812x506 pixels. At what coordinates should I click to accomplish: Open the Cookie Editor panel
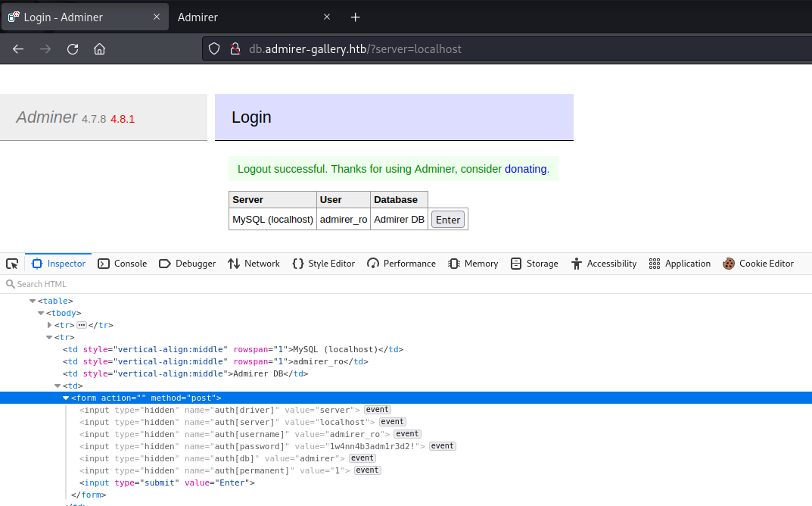pos(758,264)
